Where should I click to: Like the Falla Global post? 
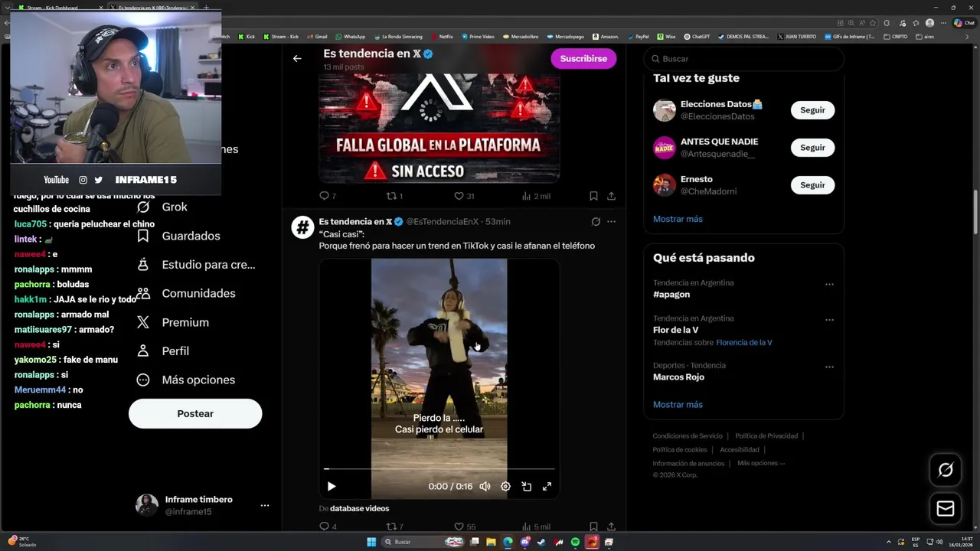[464, 196]
